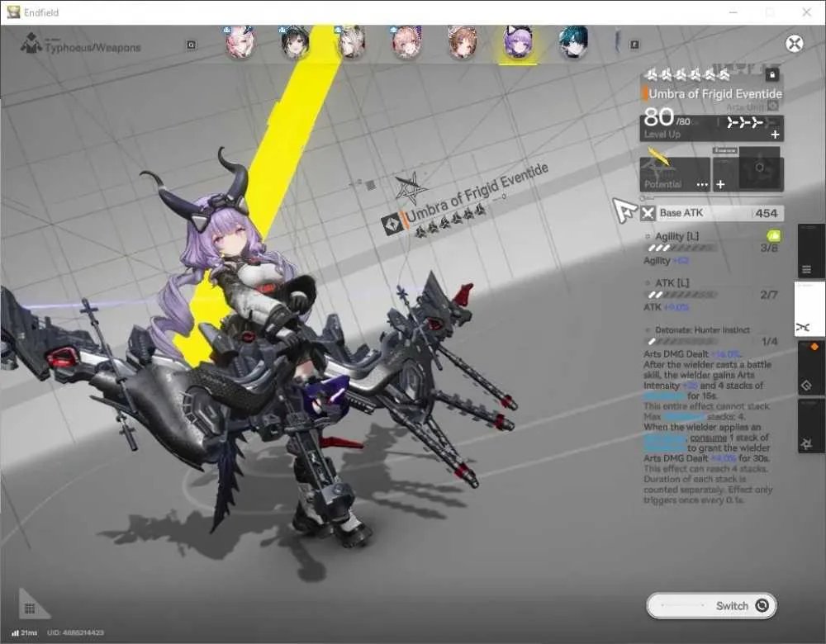Click the Base ATK value 454
Image resolution: width=826 pixels, height=644 pixels.
766,213
